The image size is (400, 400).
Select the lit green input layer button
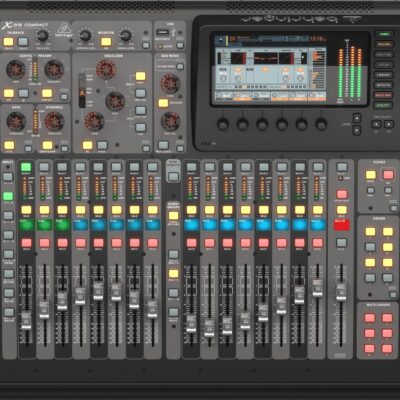click(8, 196)
